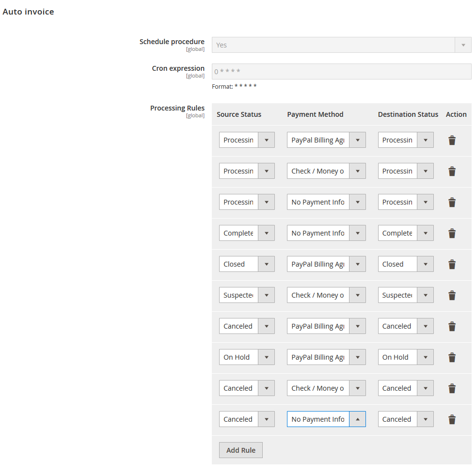Open Payment Method dropdown in the Closed row
The height and width of the screenshot is (476, 476).
pos(326,264)
